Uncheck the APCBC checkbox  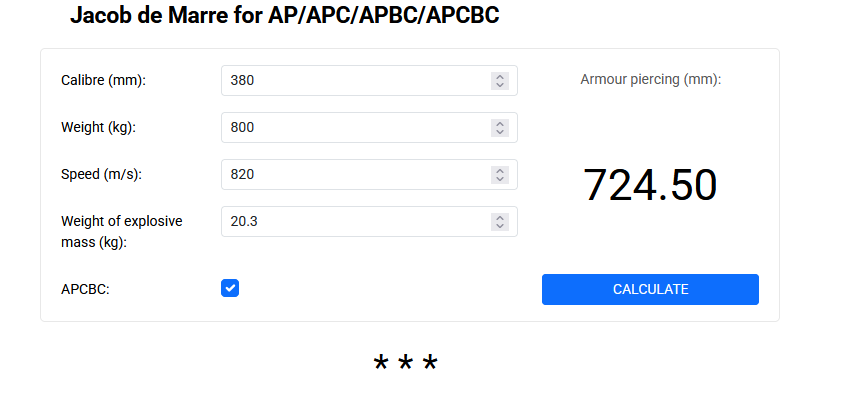point(230,288)
